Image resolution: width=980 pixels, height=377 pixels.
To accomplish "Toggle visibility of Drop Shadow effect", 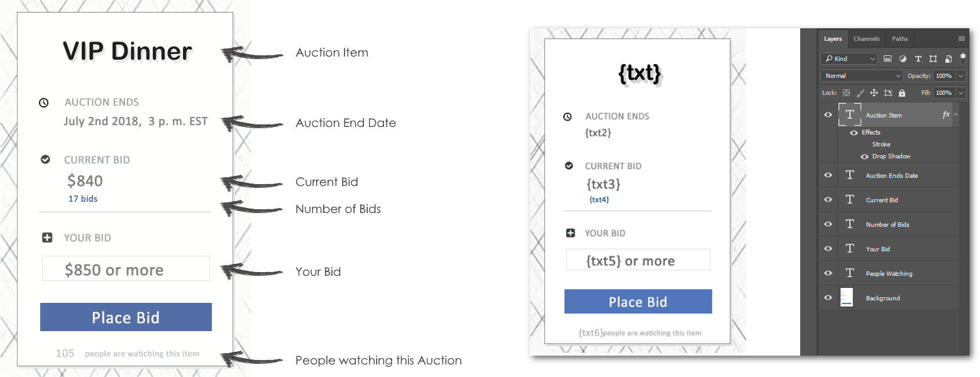I will tap(864, 156).
